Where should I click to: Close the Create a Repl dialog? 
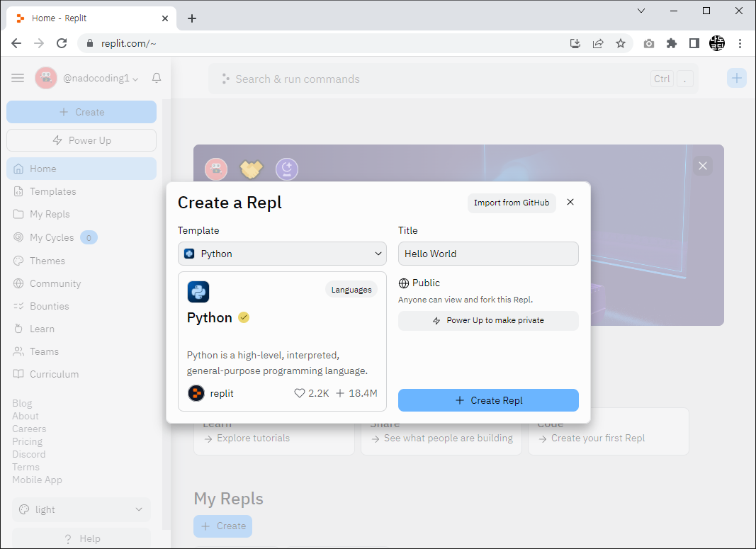point(570,202)
